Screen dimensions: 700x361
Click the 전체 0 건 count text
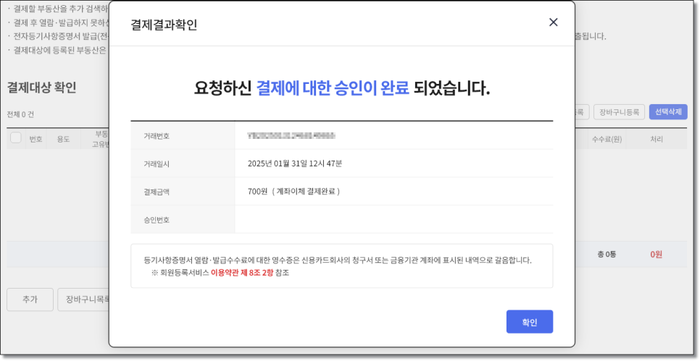pyautogui.click(x=20, y=114)
